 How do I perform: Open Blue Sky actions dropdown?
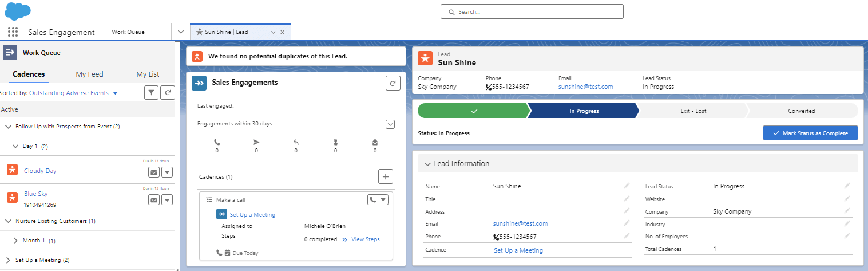point(167,199)
